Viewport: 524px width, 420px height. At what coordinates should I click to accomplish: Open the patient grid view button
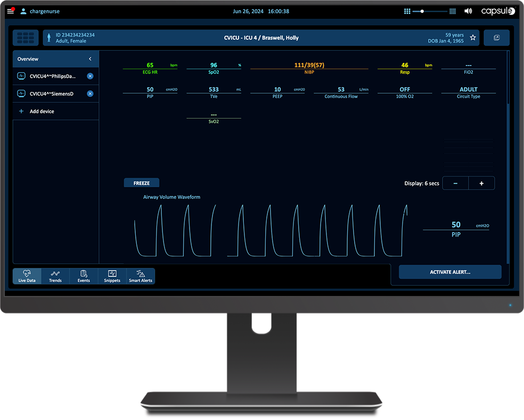(x=26, y=38)
